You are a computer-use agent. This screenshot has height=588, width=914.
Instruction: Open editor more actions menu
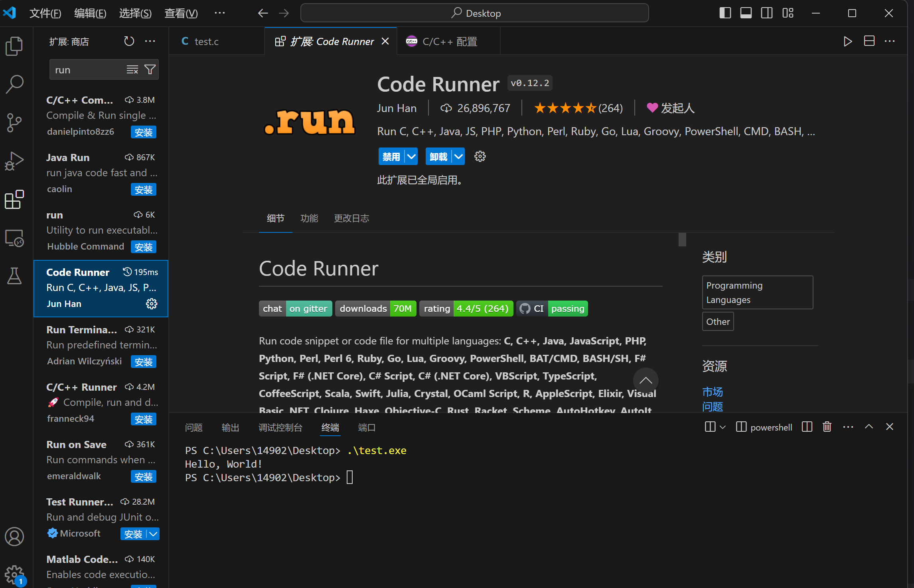click(x=890, y=41)
